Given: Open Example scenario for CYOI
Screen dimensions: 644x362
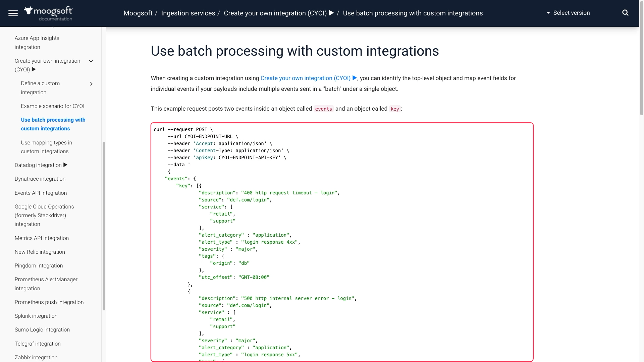Looking at the screenshot, I should point(53,106).
